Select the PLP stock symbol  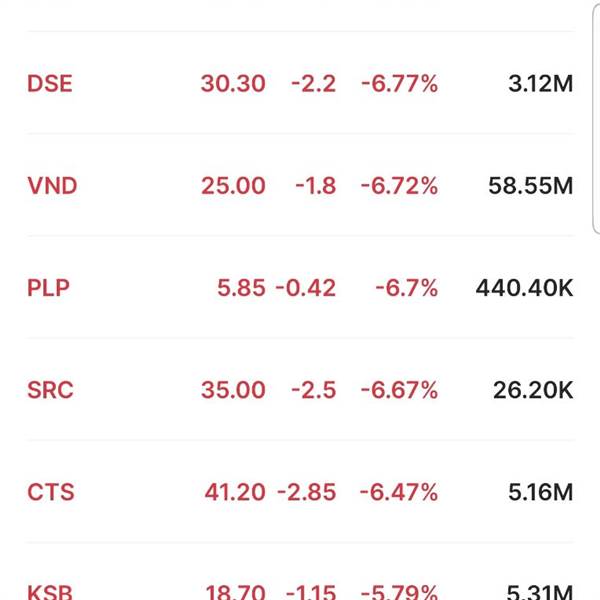point(49,288)
